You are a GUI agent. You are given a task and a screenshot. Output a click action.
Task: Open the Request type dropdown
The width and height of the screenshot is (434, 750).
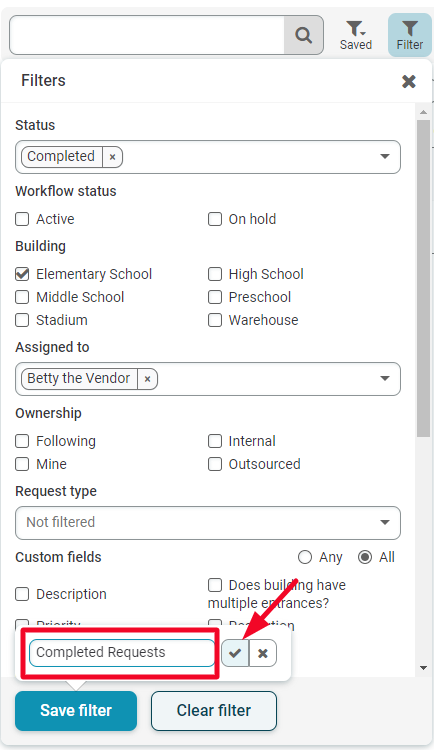click(208, 522)
